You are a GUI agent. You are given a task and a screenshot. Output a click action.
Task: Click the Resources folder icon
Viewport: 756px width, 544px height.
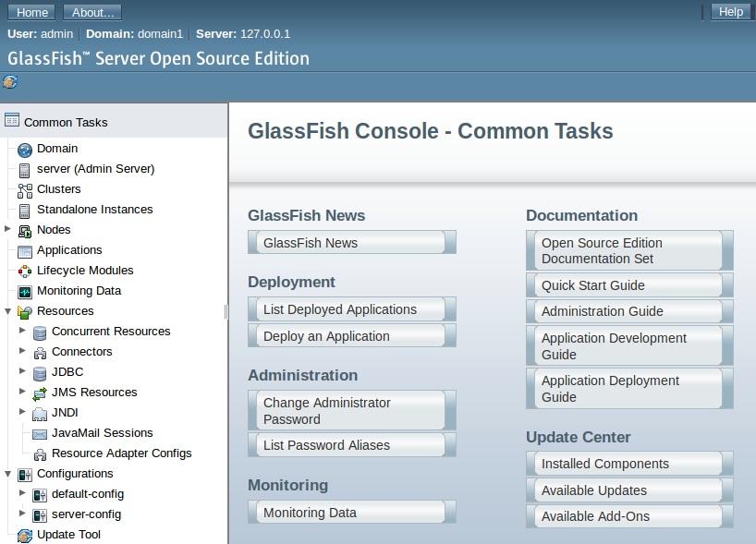point(25,312)
